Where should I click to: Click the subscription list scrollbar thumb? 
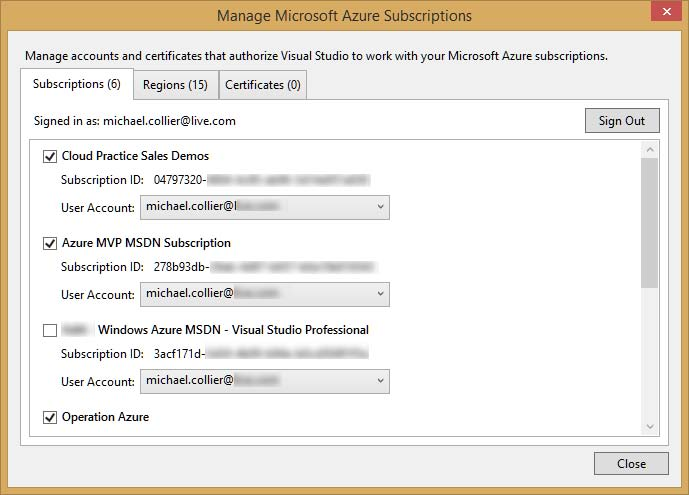point(650,222)
